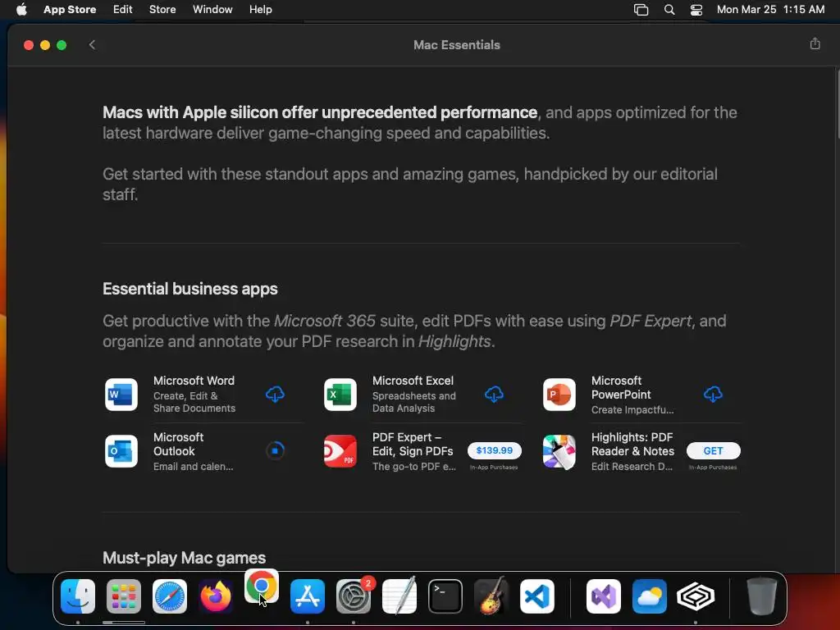Launch Visual Studio Code from the Dock
Image resolution: width=840 pixels, height=630 pixels.
pyautogui.click(x=536, y=596)
